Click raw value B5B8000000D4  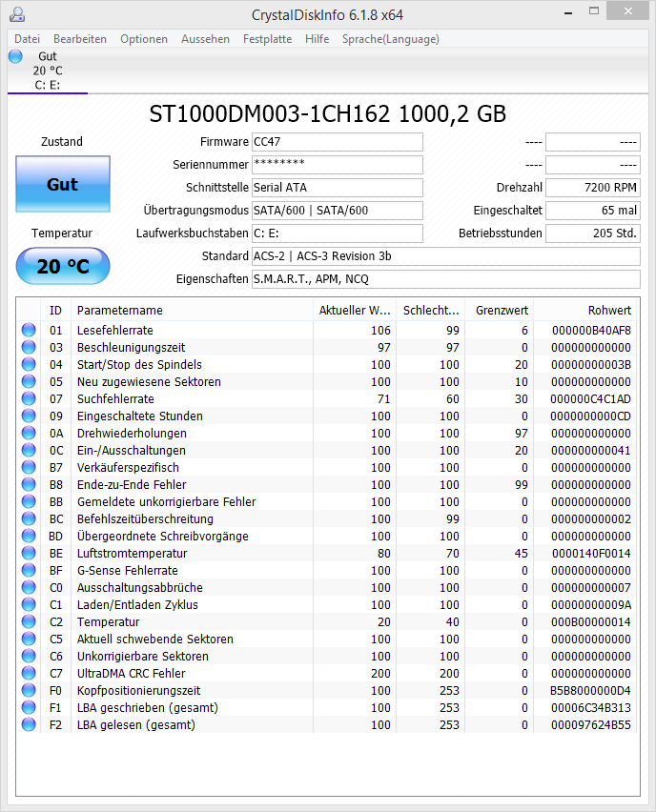[x=590, y=690]
